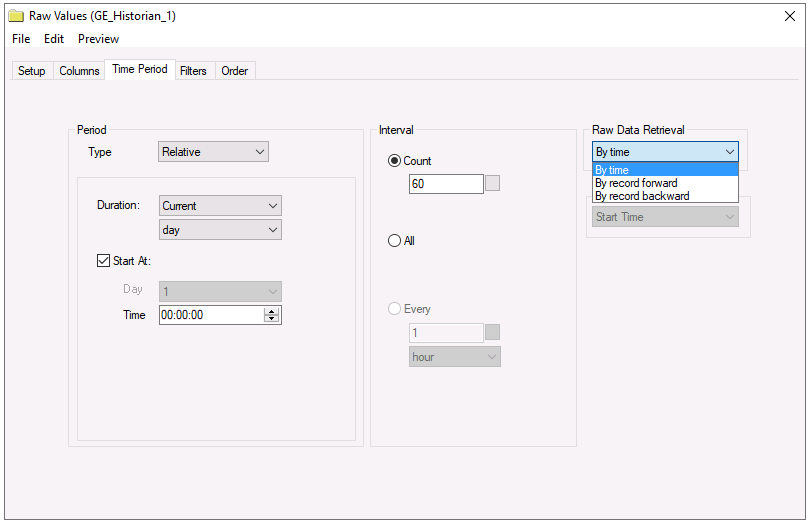Image resolution: width=811 pixels, height=523 pixels.
Task: Open the Preview menu
Action: coord(98,39)
